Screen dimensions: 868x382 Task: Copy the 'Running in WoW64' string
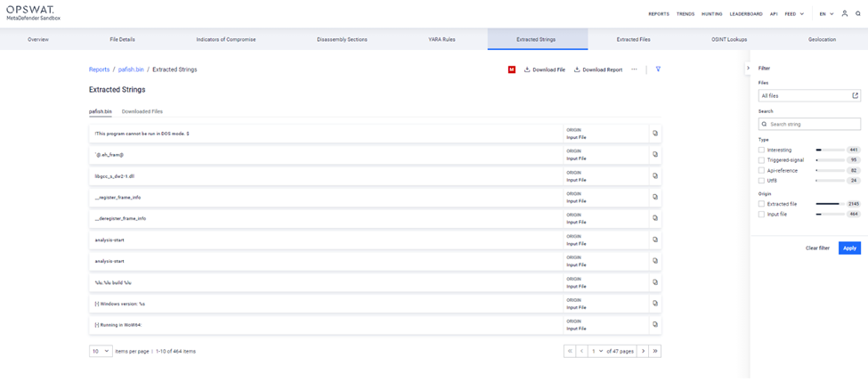pyautogui.click(x=655, y=324)
